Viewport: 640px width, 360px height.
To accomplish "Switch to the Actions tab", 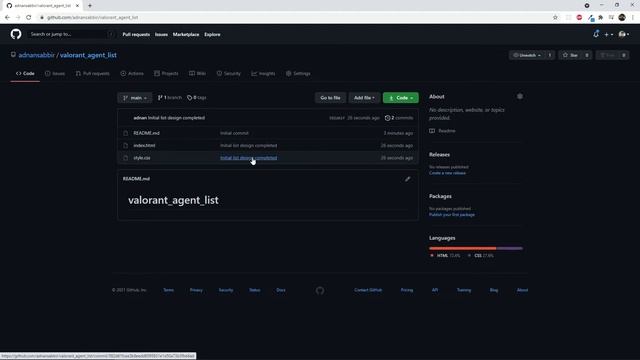I will (x=132, y=73).
